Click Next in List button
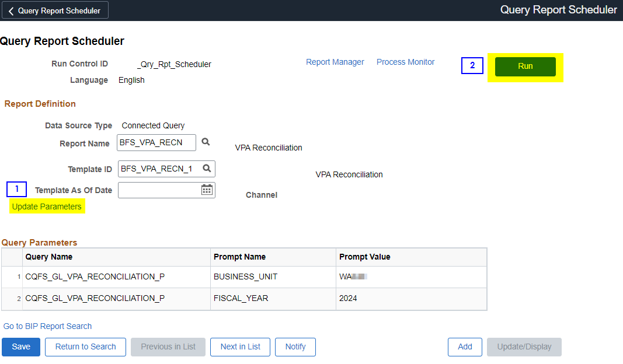Viewport: 623px width, 364px height. click(240, 346)
